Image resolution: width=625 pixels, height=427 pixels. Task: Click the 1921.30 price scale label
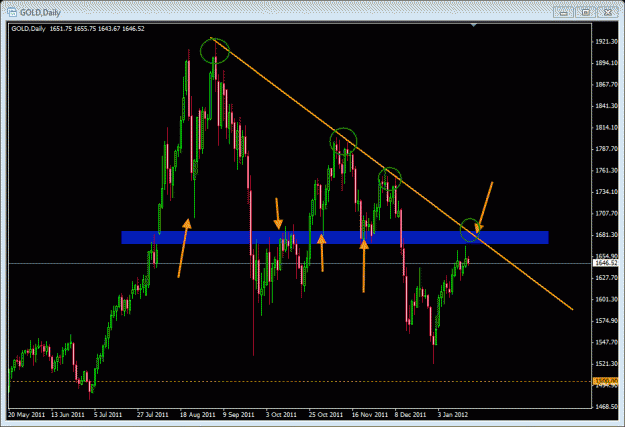click(606, 41)
